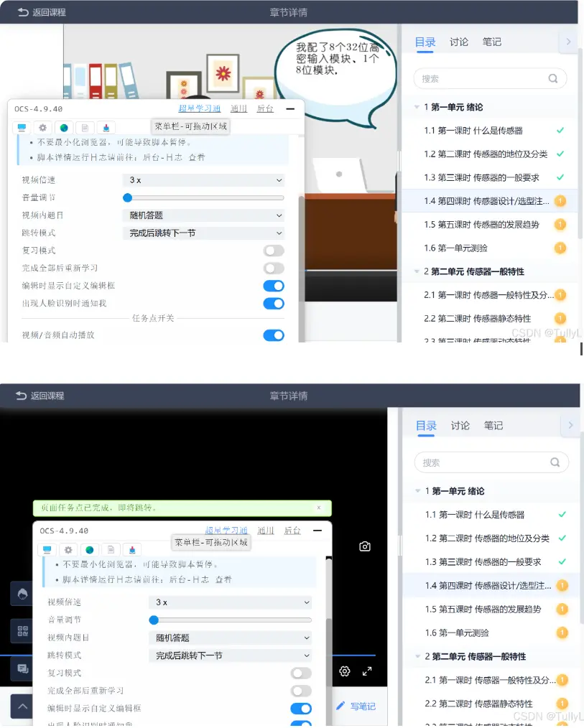The width and height of the screenshot is (584, 728).
Task: Click the document icon in the lower OCS panel toolbar
Action: [111, 550]
